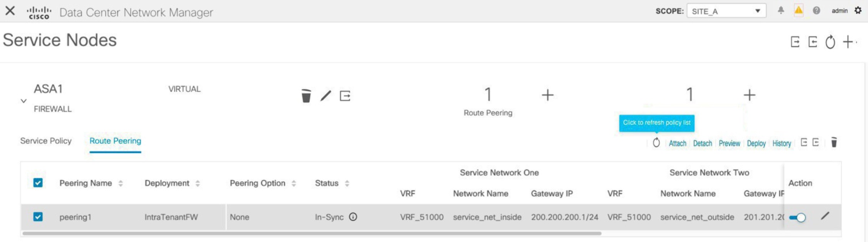Click the admin user label

click(x=840, y=11)
